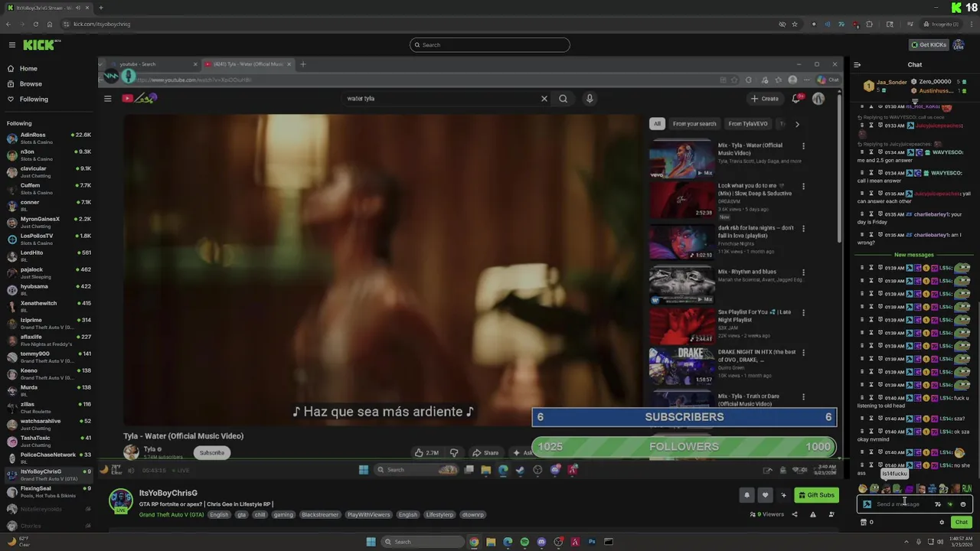The image size is (980, 551).
Task: Click the Windows taskbar search box
Action: point(423,542)
